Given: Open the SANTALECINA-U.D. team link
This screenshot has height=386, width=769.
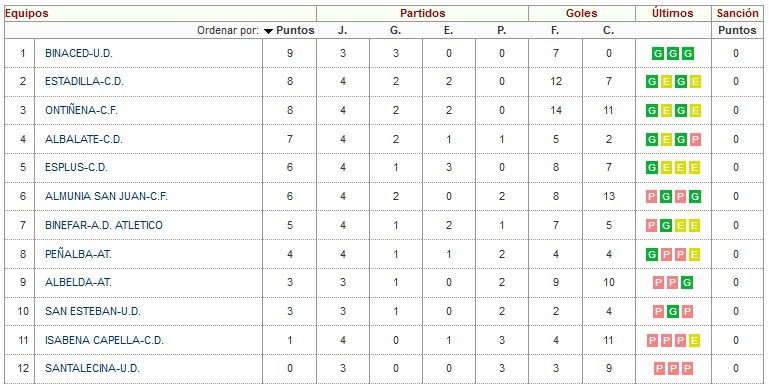Looking at the screenshot, I should coord(92,369).
